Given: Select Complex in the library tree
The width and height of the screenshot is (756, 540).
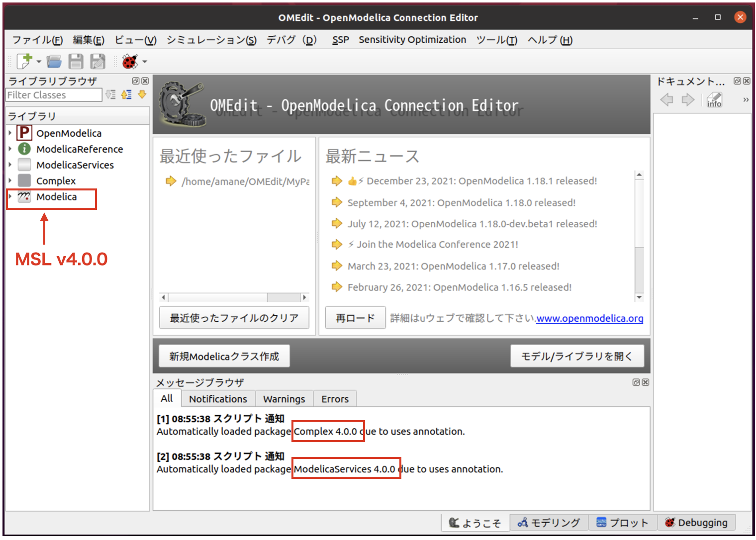Looking at the screenshot, I should (x=56, y=181).
